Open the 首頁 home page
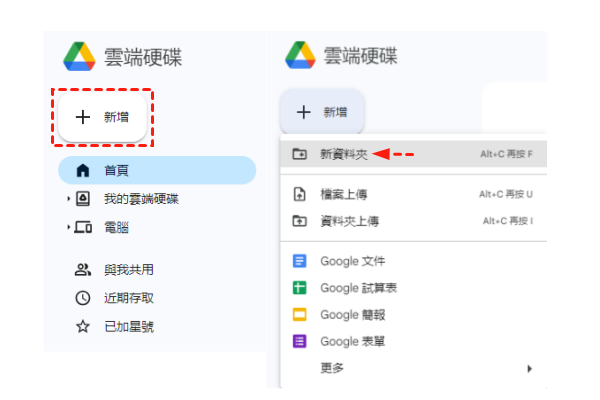The width and height of the screenshot is (600, 400). (157, 170)
